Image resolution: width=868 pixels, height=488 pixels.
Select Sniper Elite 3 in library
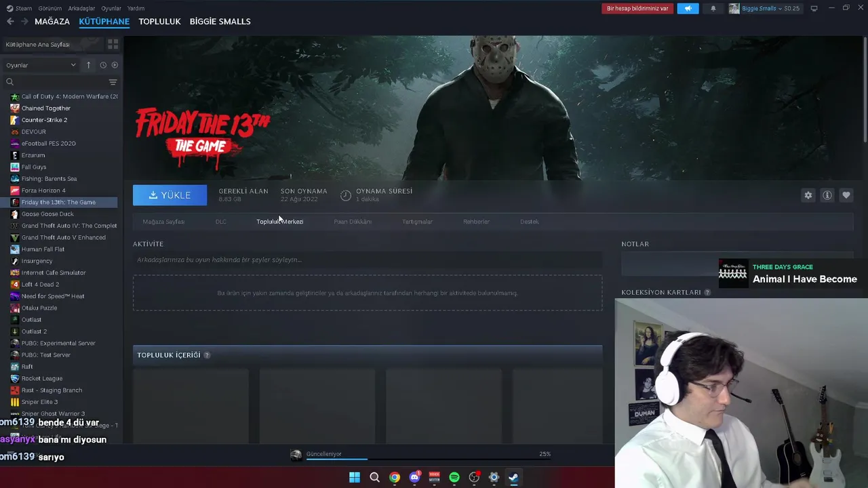(x=39, y=402)
